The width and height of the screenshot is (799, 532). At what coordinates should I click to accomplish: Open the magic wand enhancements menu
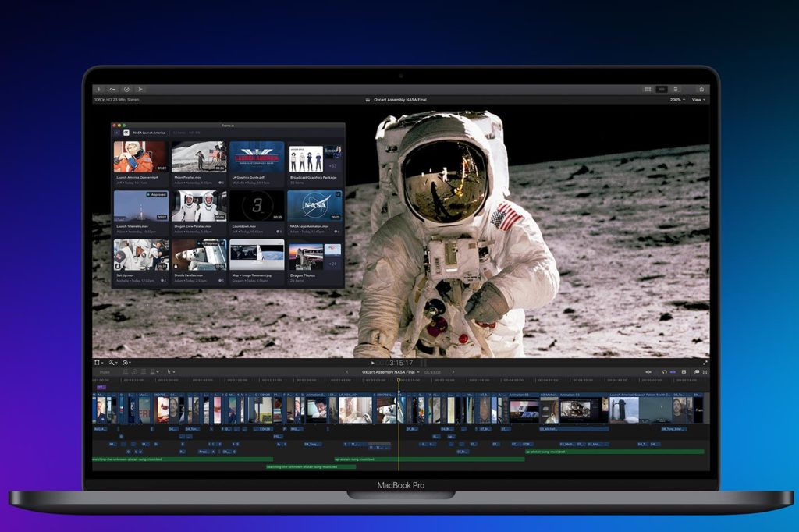(112, 363)
